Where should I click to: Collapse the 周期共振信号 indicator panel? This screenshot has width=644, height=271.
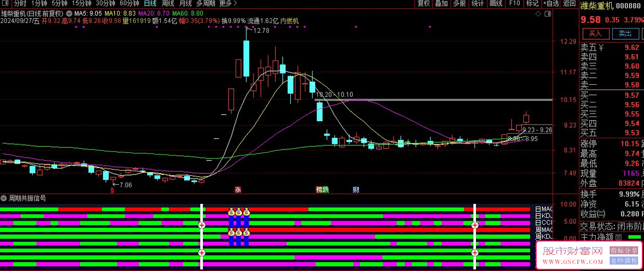(4, 198)
